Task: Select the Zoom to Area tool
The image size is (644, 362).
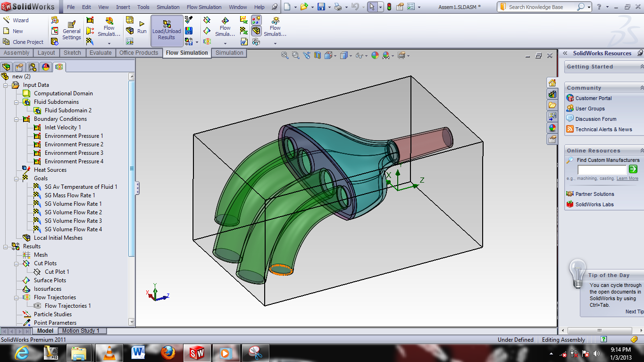Action: tap(295, 55)
